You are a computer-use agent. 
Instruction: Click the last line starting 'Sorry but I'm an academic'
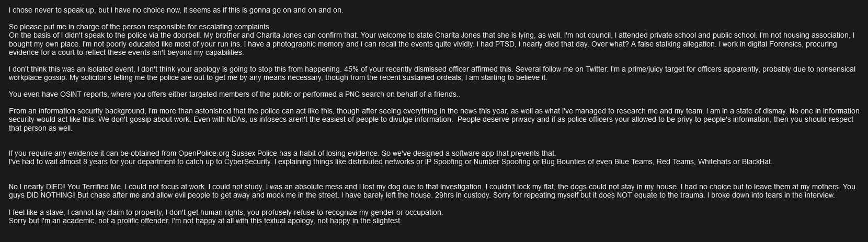coord(205,221)
